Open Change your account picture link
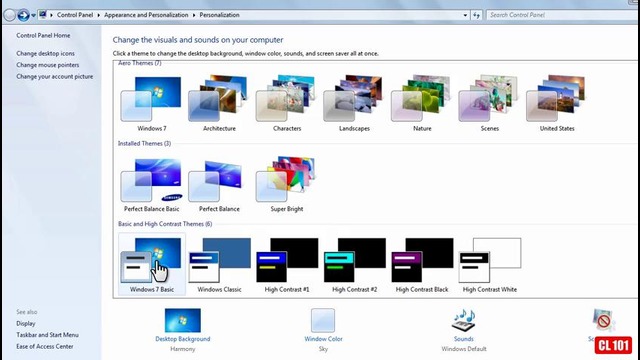640x360 pixels. 54,76
